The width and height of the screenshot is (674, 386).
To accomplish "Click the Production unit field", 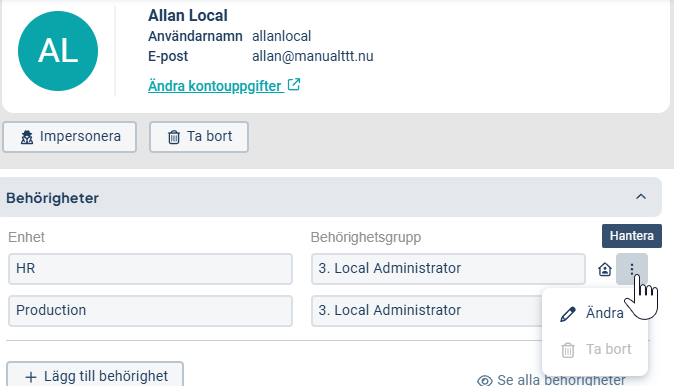I will click(150, 311).
